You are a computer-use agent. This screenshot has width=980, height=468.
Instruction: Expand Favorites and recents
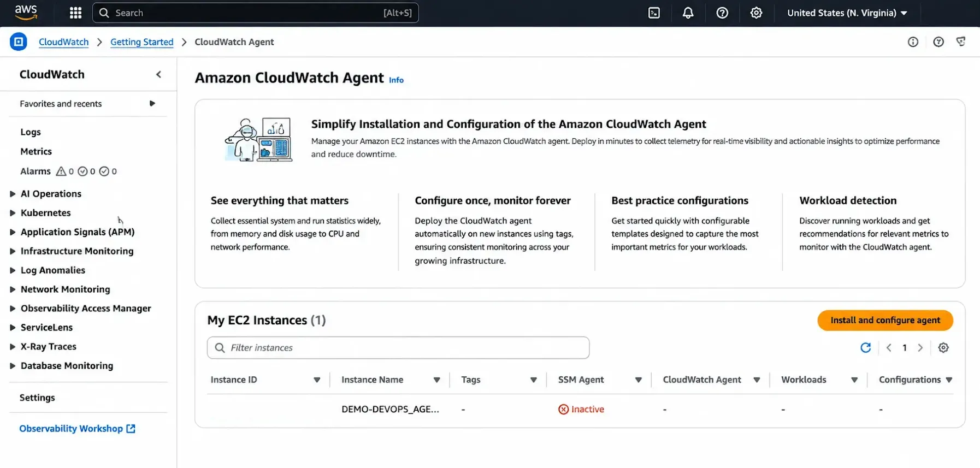[152, 103]
